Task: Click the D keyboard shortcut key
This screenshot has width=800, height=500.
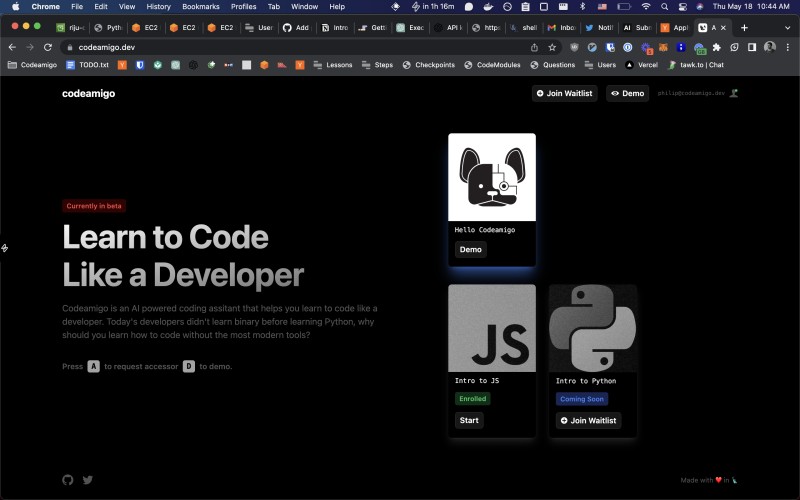Action: pyautogui.click(x=189, y=366)
